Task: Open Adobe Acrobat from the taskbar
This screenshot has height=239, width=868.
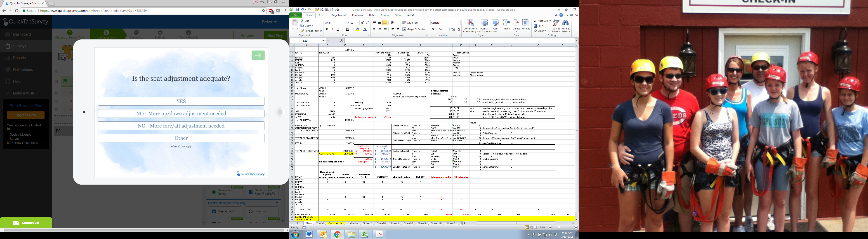Action: click(x=380, y=234)
